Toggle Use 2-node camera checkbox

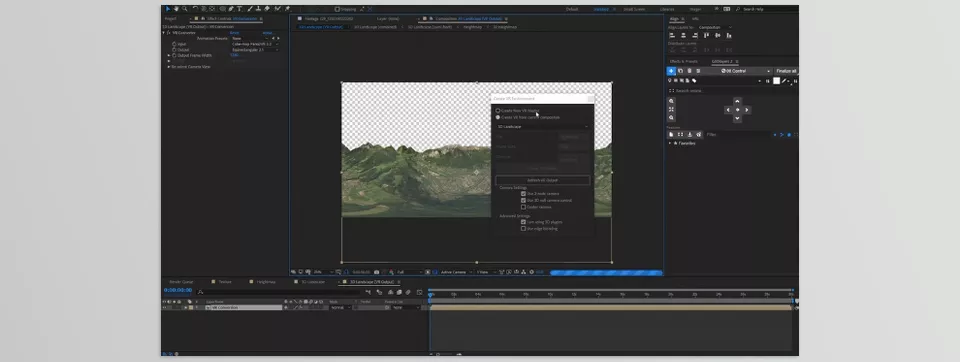523,194
